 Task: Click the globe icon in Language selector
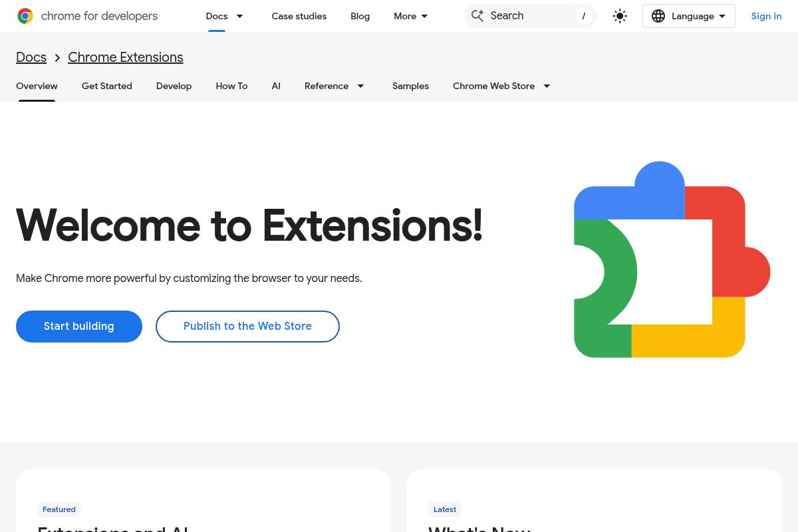click(x=658, y=16)
